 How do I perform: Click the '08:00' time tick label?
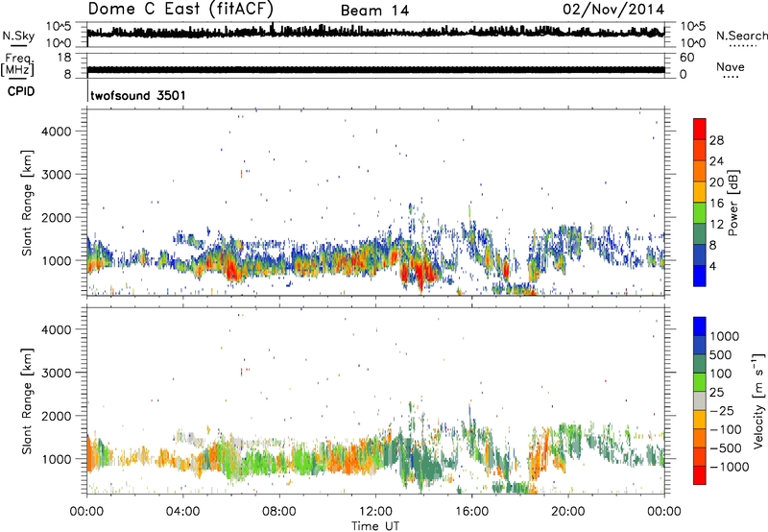pos(279,512)
